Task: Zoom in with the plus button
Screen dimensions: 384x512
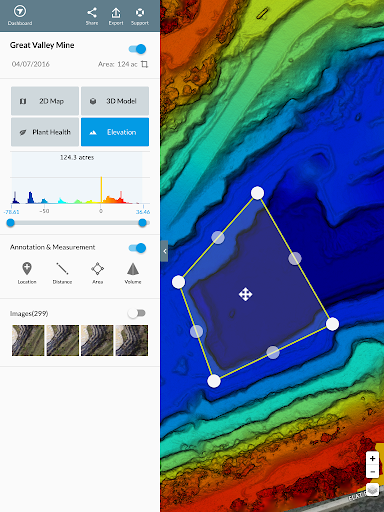Action: click(372, 458)
